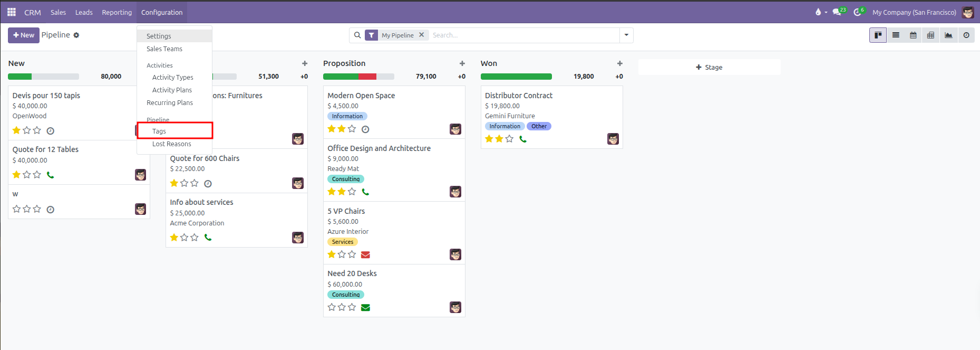The image size is (980, 350).
Task: Click the Pipeline settings gear icon
Action: click(x=76, y=35)
